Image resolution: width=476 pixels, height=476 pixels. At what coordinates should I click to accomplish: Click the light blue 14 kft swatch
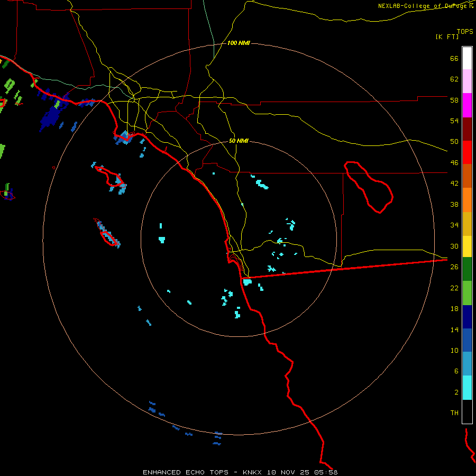pos(467,364)
